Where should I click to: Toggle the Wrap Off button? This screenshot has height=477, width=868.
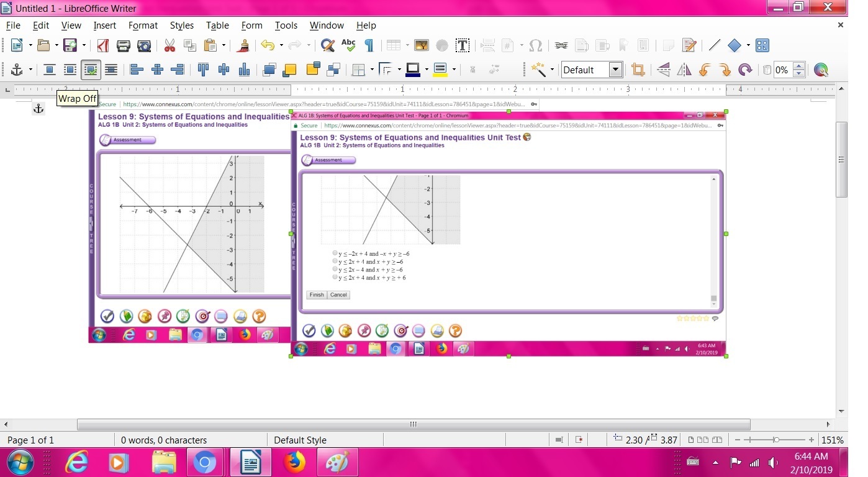click(50, 70)
